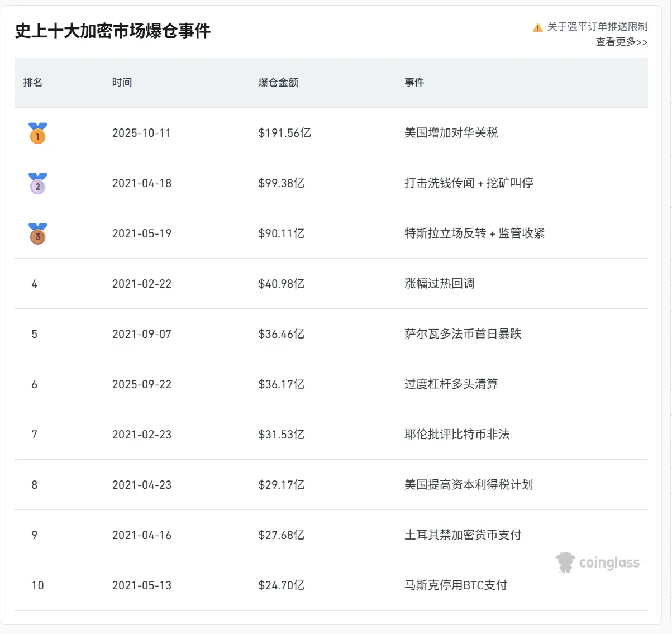Select date 2021-04-16

(142, 535)
